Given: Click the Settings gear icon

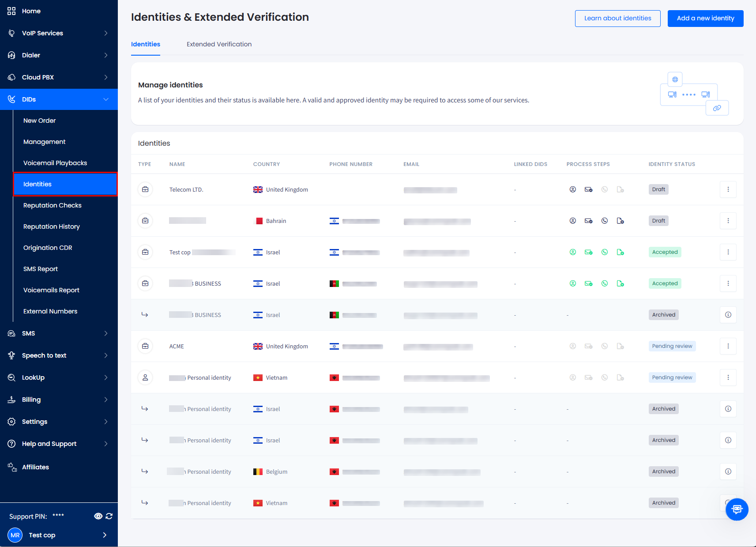Looking at the screenshot, I should coord(11,422).
